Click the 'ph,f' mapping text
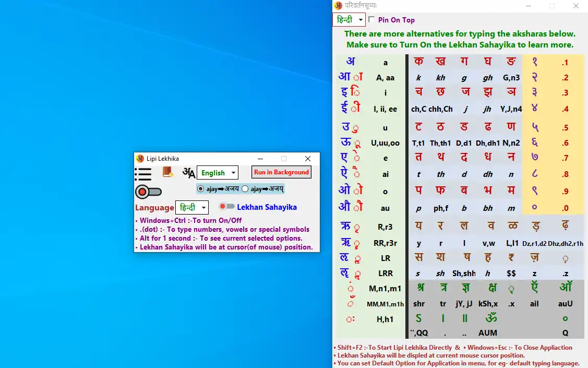Screen dimensions: 588x368 (x=441, y=208)
